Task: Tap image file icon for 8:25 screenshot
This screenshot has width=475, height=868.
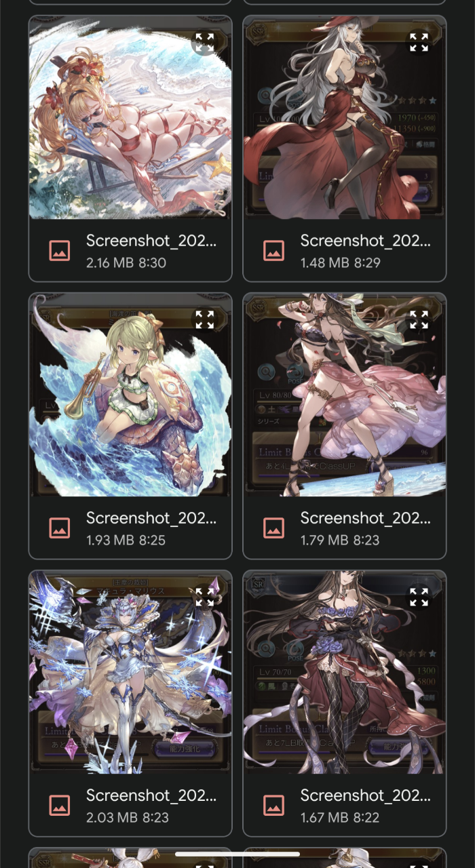Action: 60,528
